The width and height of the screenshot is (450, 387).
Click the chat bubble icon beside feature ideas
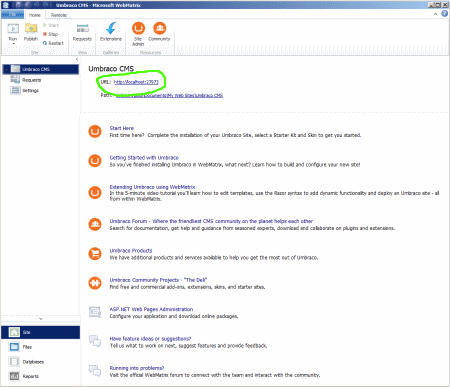95,341
